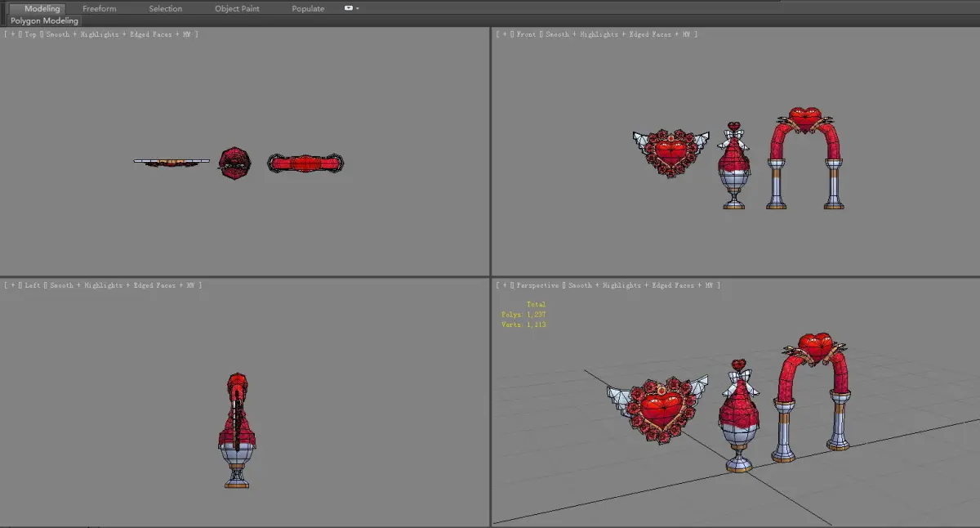Select the heart arch model in Front viewport

click(x=804, y=158)
